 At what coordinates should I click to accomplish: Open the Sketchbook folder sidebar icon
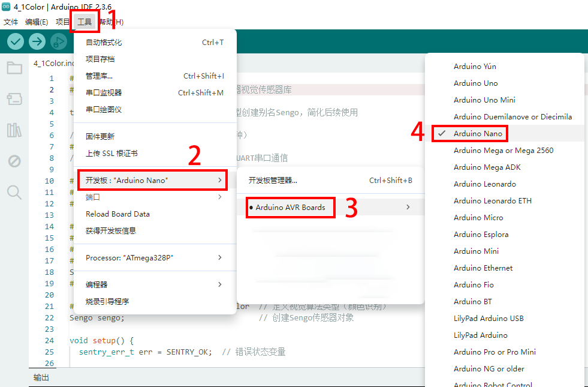14,68
